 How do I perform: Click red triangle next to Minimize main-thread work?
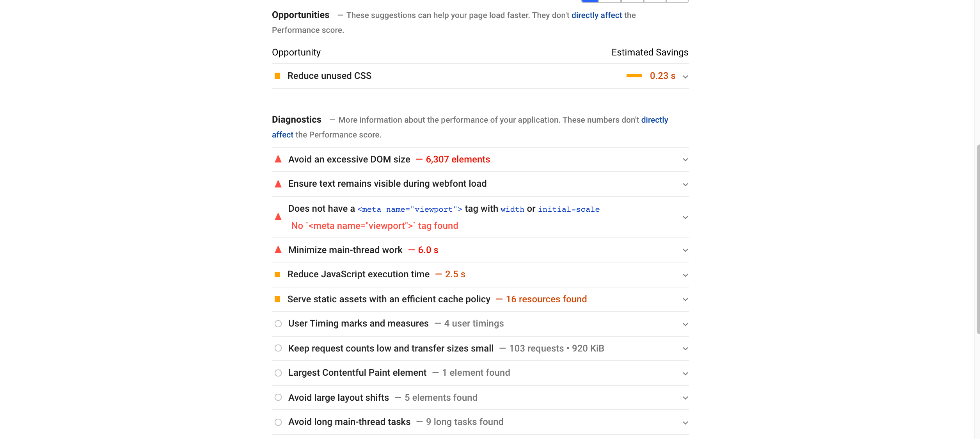pyautogui.click(x=278, y=250)
